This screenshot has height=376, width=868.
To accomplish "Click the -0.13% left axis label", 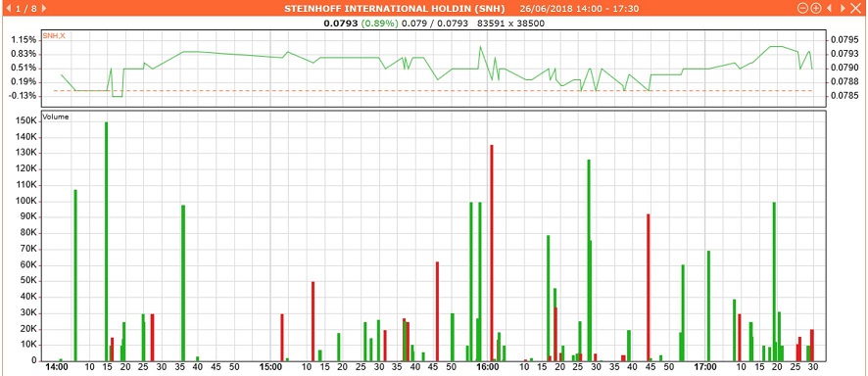I will pos(23,96).
